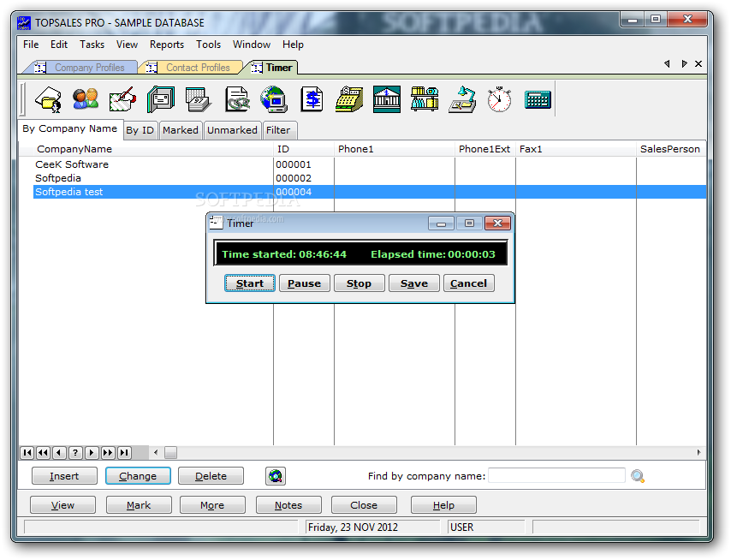Jump to first record button
Image resolution: width=731 pixels, height=560 pixels.
[x=27, y=452]
